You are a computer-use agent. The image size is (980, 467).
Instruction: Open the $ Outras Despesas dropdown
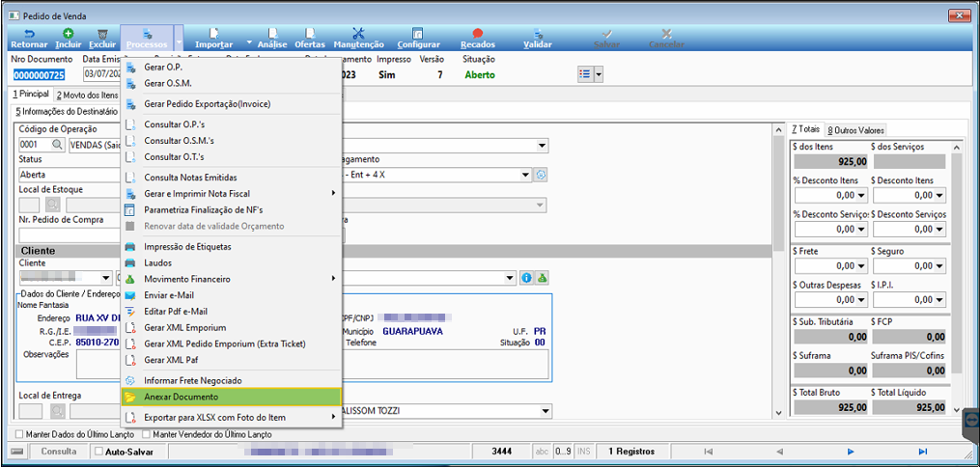tap(863, 300)
